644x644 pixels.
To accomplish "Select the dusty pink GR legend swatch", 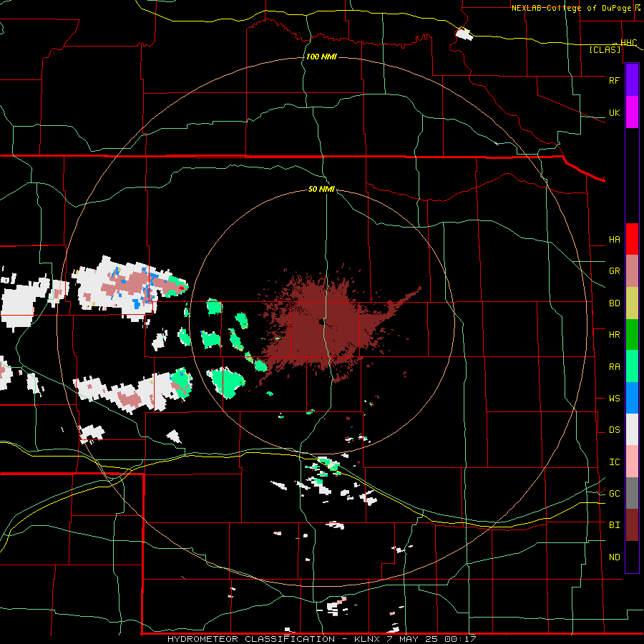I will pos(632,270).
